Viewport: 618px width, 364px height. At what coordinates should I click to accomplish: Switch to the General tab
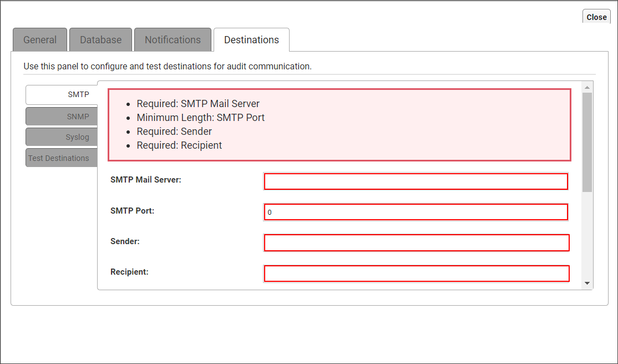click(39, 39)
